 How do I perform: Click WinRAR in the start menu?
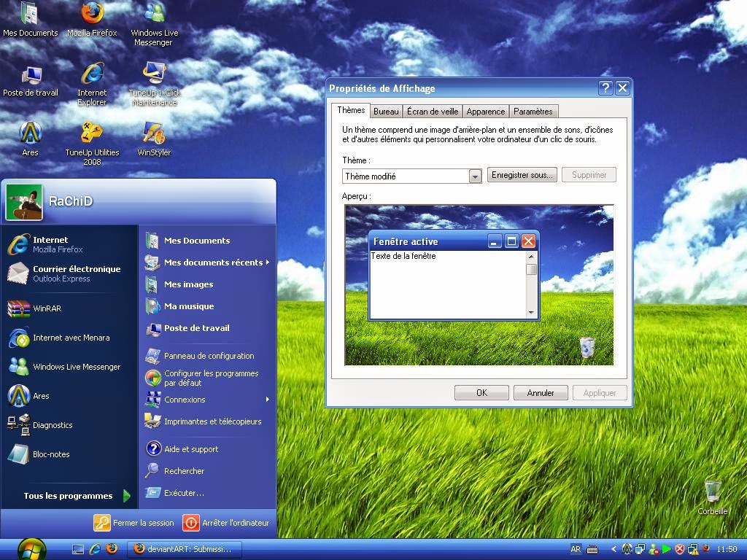coord(47,308)
